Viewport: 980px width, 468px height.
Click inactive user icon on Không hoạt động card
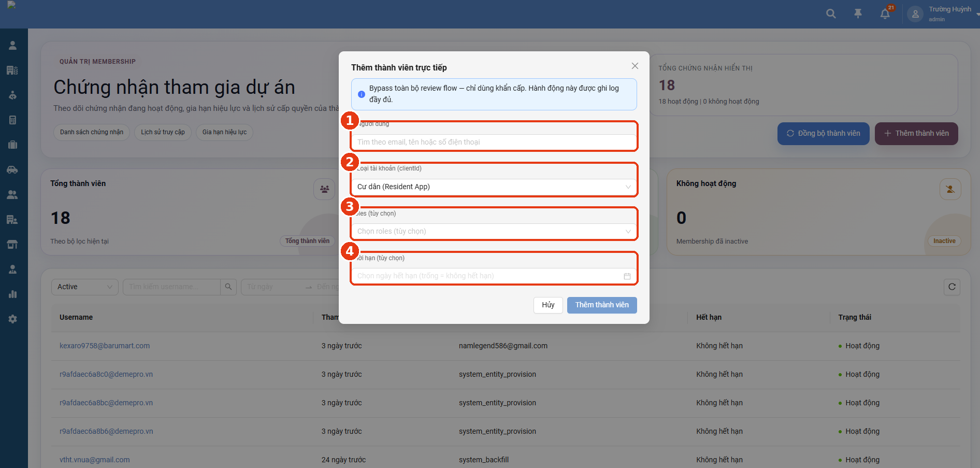pyautogui.click(x=950, y=189)
